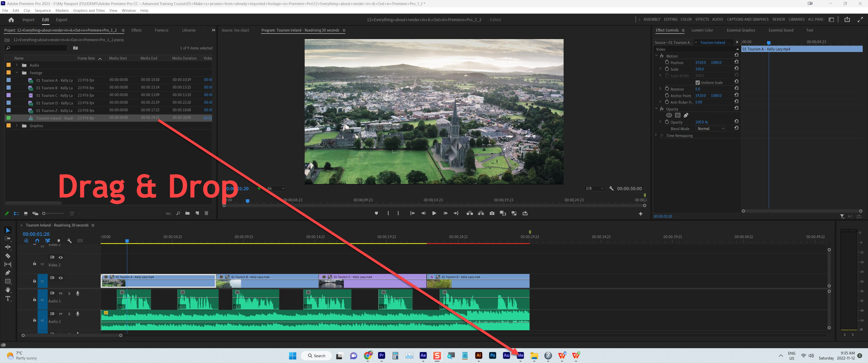Toggle the Uniform Scale checkbox

pos(697,82)
